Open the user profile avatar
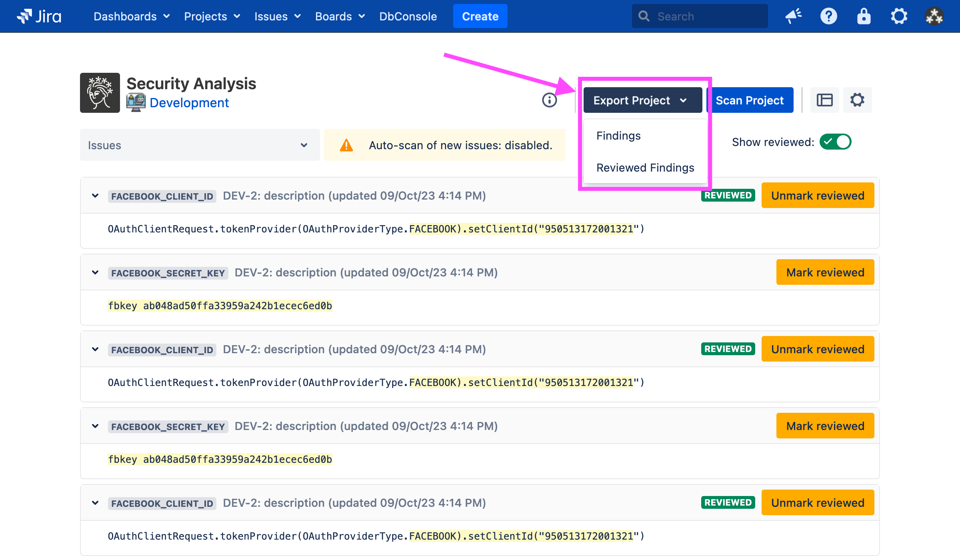960x560 pixels. tap(934, 16)
